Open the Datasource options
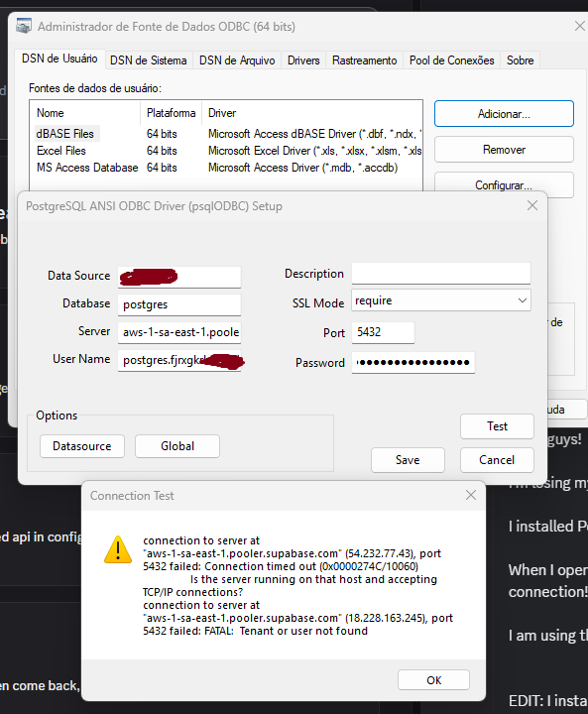The height and width of the screenshot is (714, 588). 82,446
